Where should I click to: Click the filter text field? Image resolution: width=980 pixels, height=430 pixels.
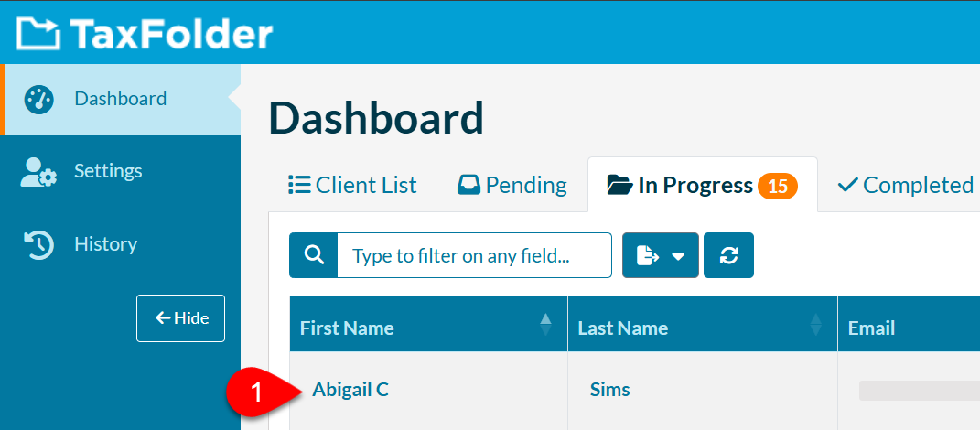(x=474, y=255)
